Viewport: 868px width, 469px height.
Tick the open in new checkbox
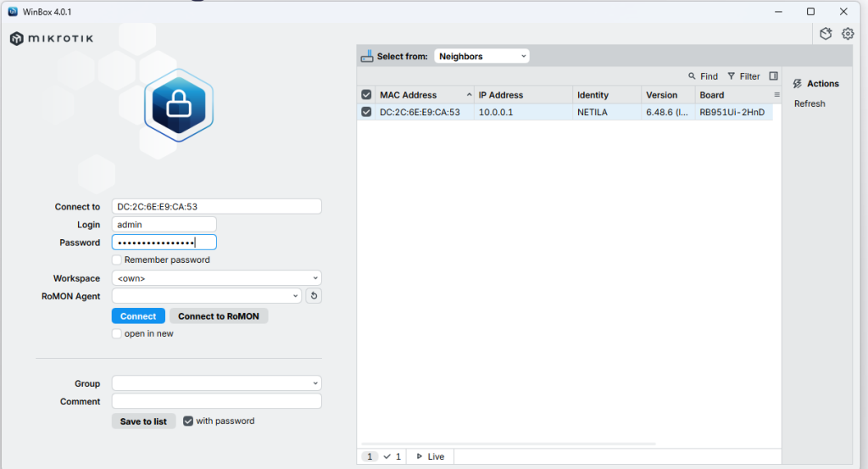click(117, 334)
